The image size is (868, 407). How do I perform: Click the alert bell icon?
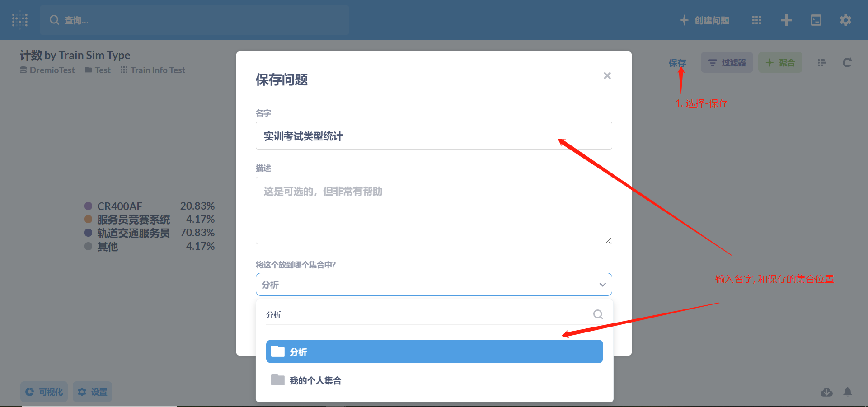[848, 392]
